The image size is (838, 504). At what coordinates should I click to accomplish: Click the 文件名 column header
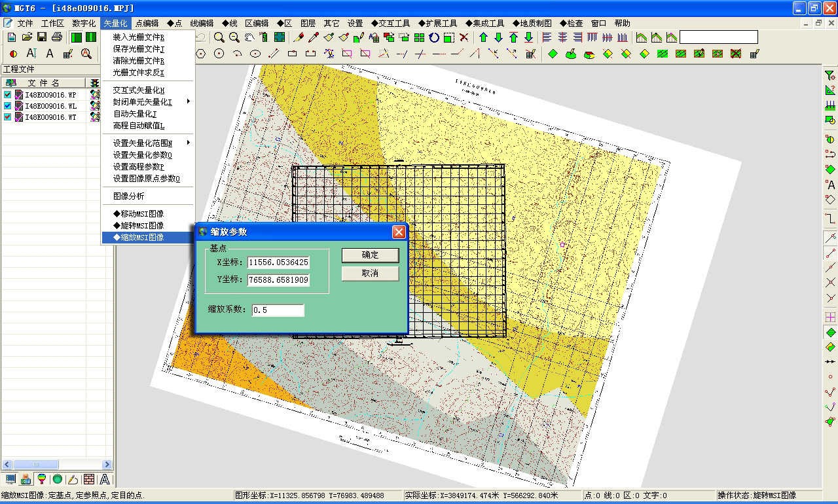pos(43,83)
